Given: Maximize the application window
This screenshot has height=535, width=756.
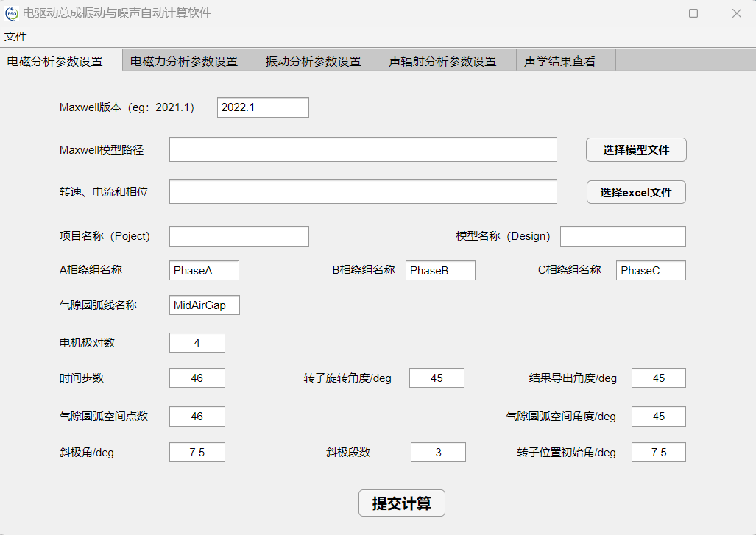Looking at the screenshot, I should click(x=693, y=13).
